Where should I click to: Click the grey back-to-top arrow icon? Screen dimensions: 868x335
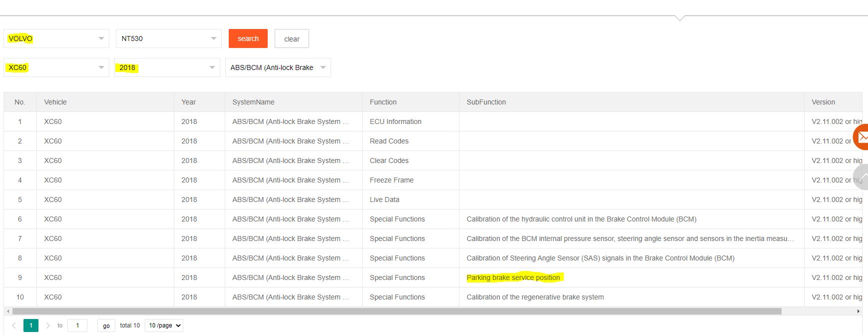(x=861, y=176)
